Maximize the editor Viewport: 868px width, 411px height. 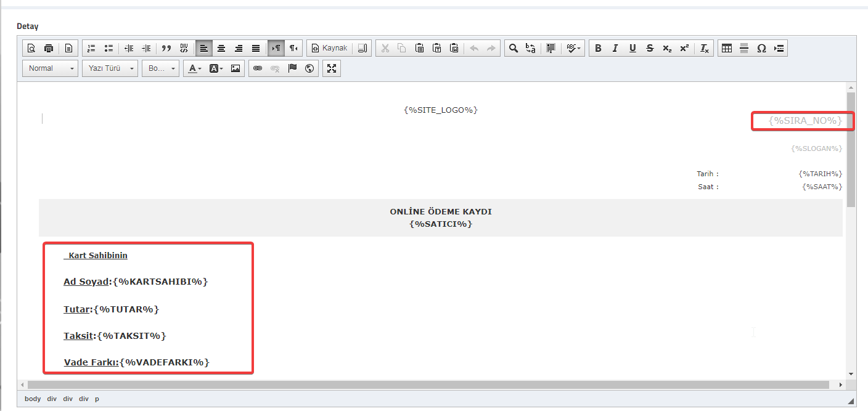(332, 68)
